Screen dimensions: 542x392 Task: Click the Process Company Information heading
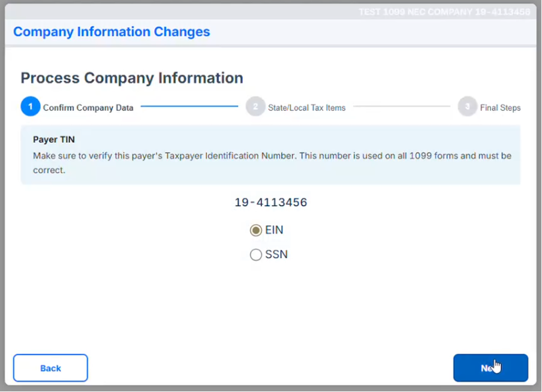(x=132, y=78)
